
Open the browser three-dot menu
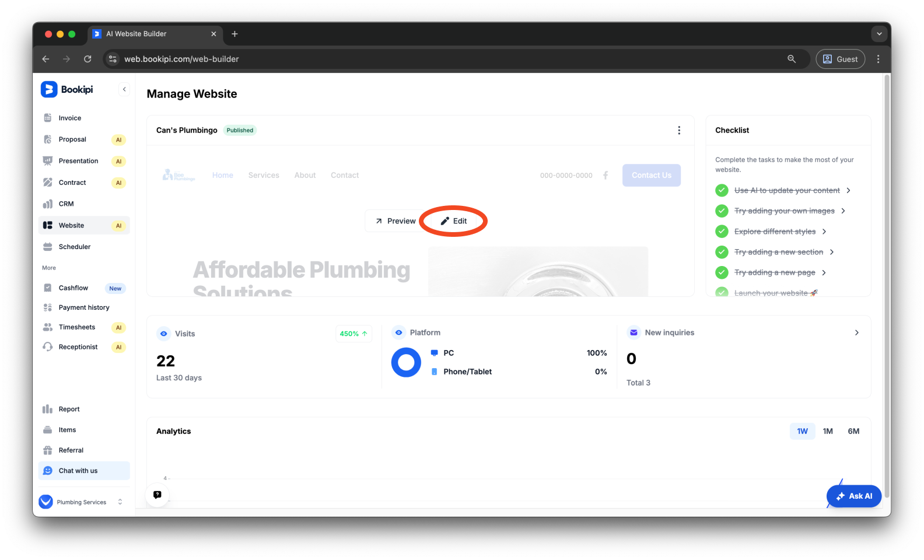(x=878, y=59)
